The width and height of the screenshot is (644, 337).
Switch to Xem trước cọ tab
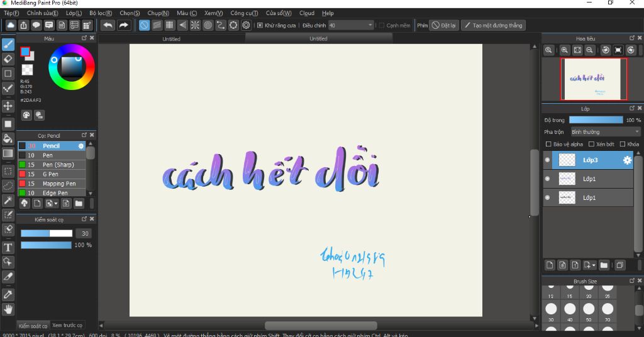[67, 325]
